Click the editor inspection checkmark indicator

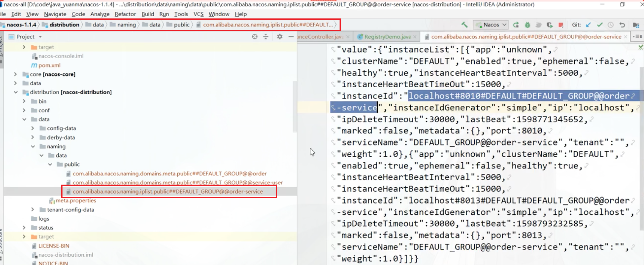640,47
